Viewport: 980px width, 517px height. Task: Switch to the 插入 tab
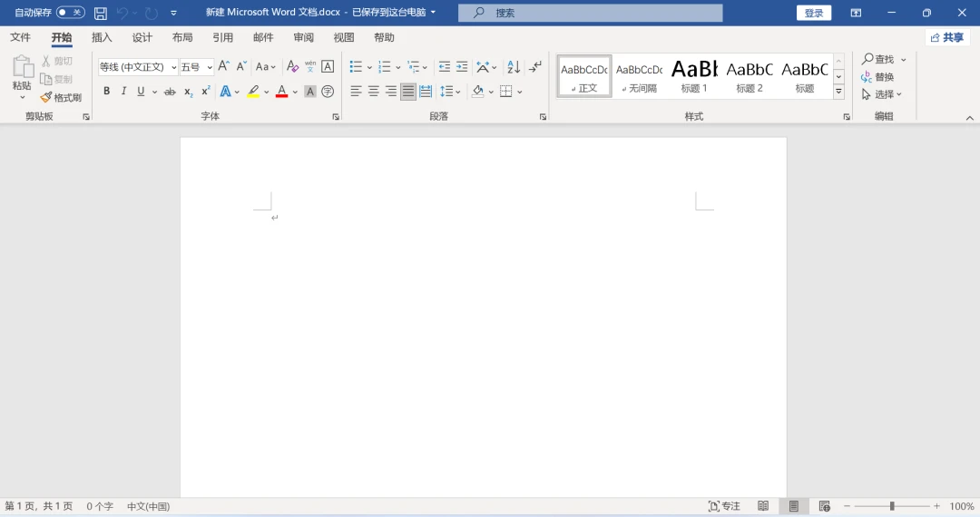click(x=102, y=37)
